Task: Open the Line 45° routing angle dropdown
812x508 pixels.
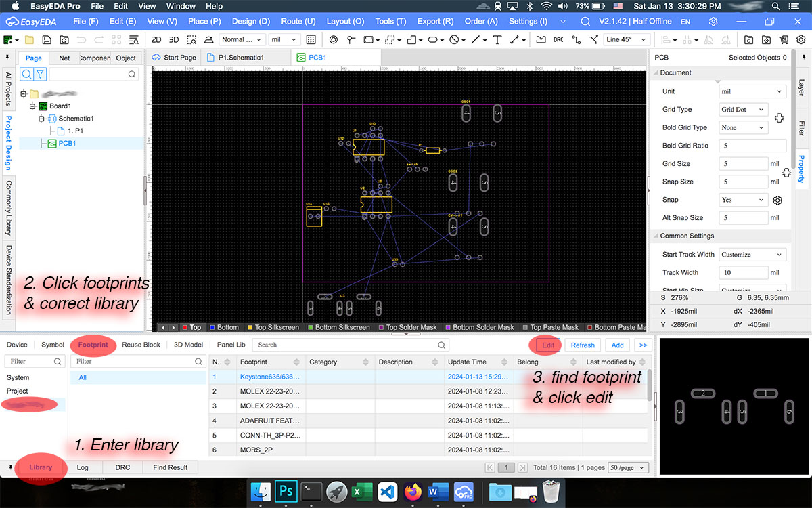Action: coord(627,39)
